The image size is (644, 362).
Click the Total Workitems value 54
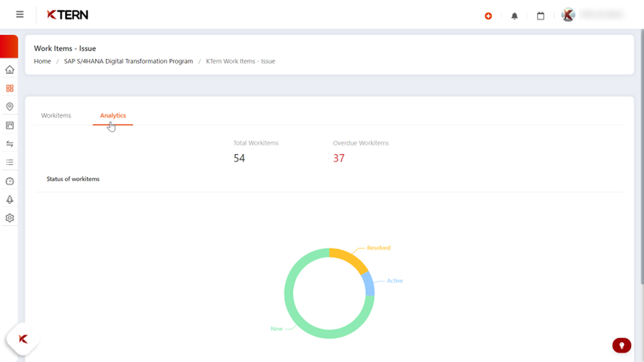pyautogui.click(x=239, y=158)
